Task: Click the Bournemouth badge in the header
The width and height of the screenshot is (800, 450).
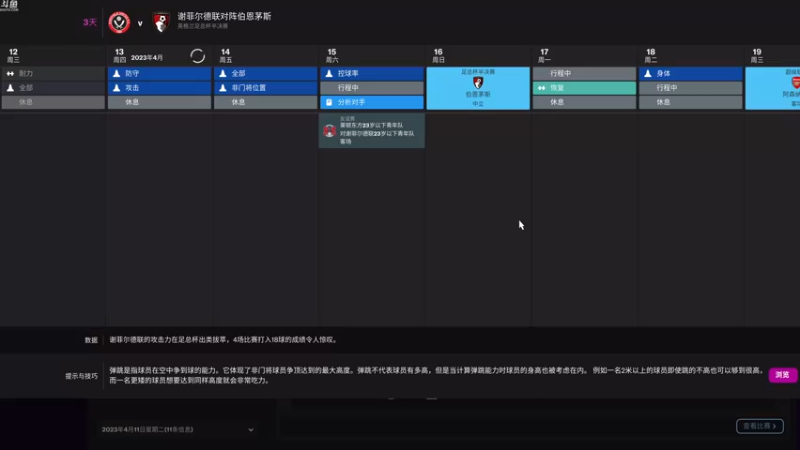Action: (161, 22)
